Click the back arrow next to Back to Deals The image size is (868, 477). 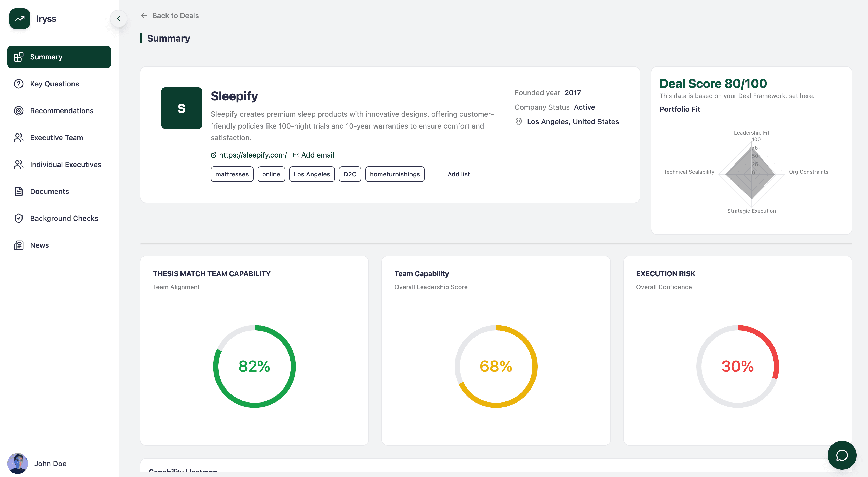click(144, 16)
